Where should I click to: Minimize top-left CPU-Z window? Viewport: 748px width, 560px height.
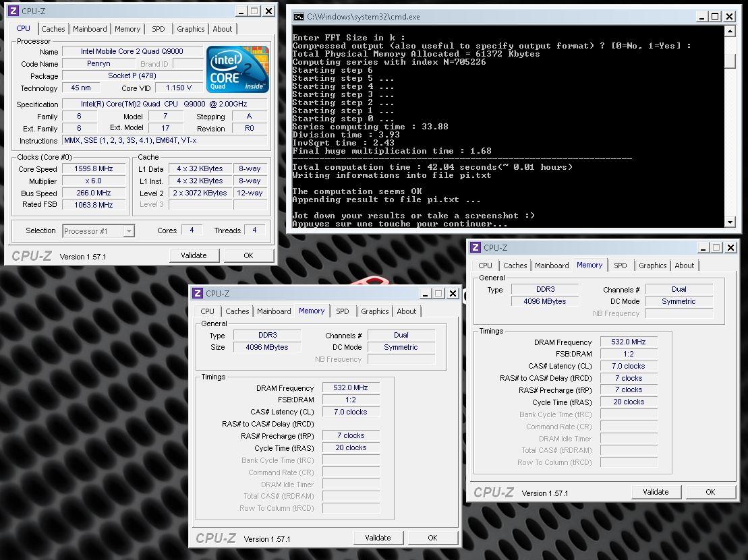(241, 11)
